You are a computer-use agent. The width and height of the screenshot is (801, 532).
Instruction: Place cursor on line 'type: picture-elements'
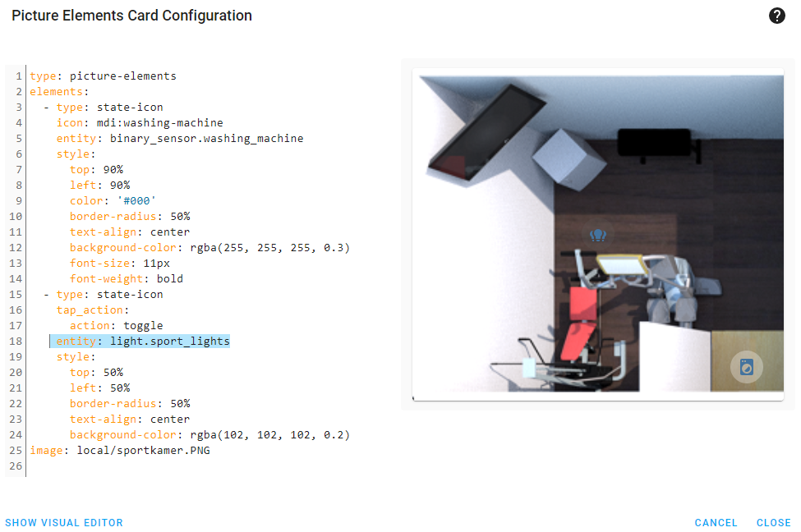coord(103,76)
